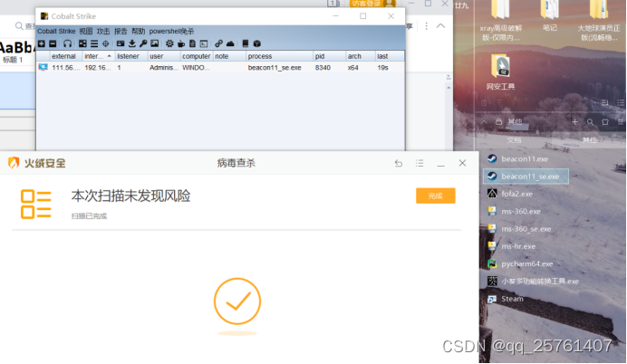Open the 报告 menu
This screenshot has height=364, width=627.
click(121, 31)
